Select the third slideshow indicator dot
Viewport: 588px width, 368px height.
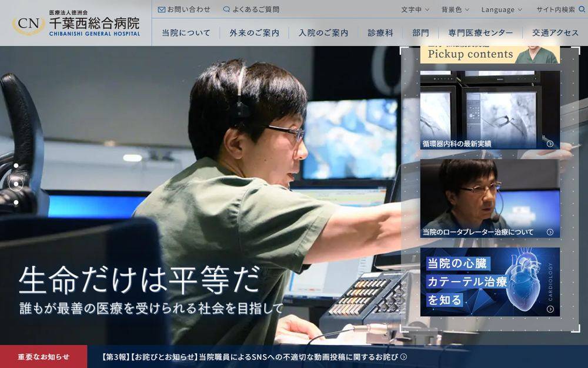[16, 203]
